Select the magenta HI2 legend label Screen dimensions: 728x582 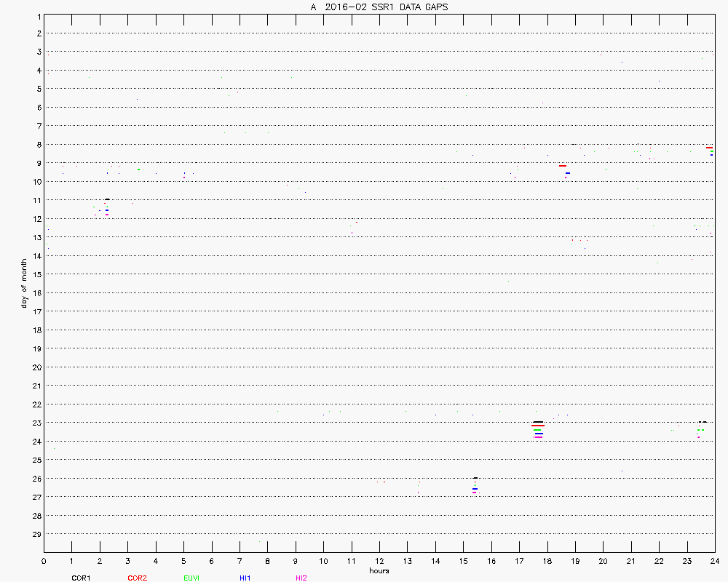click(301, 578)
